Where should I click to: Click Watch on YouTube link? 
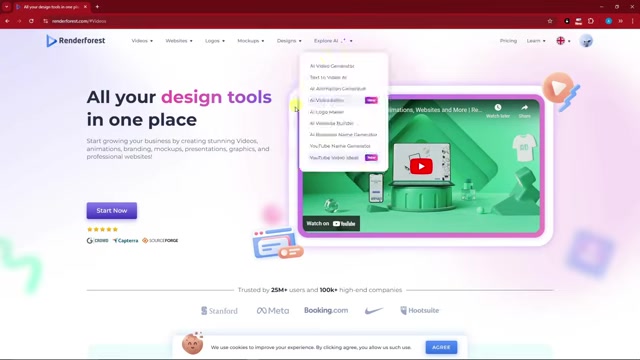coord(331,223)
